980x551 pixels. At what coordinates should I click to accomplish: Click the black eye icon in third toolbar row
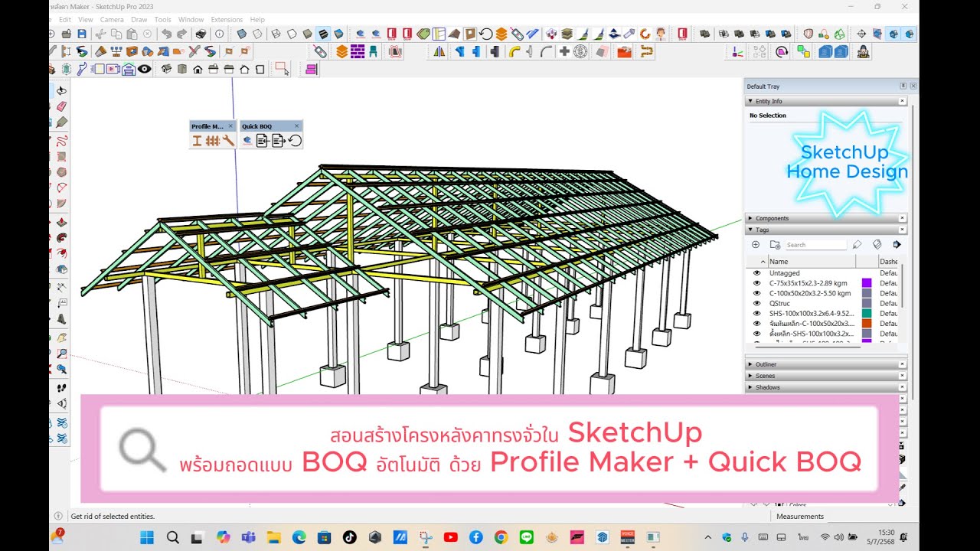pos(145,69)
